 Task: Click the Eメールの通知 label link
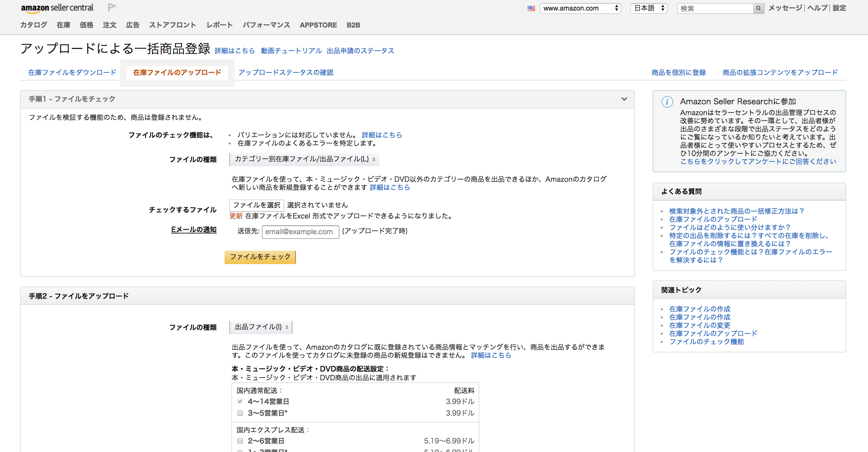194,230
